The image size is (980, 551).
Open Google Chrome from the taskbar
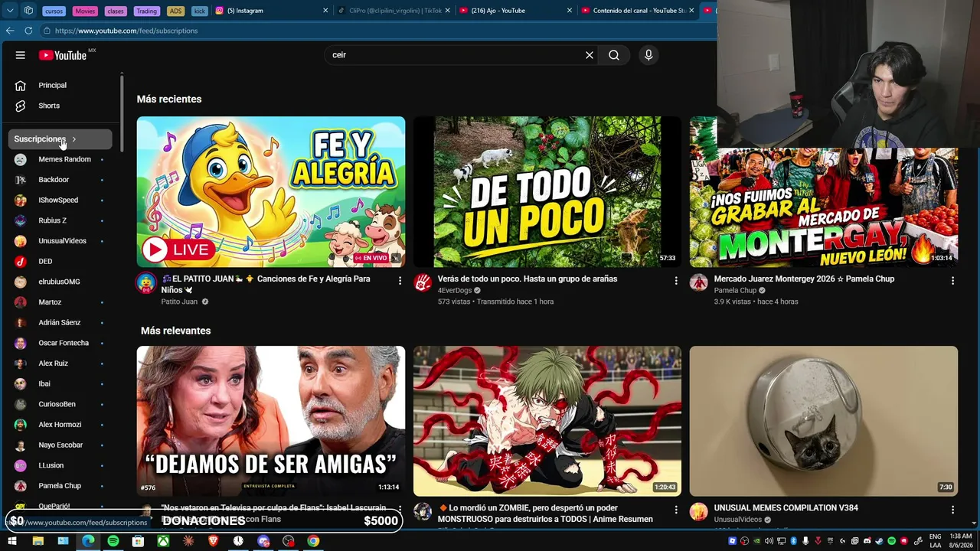313,541
